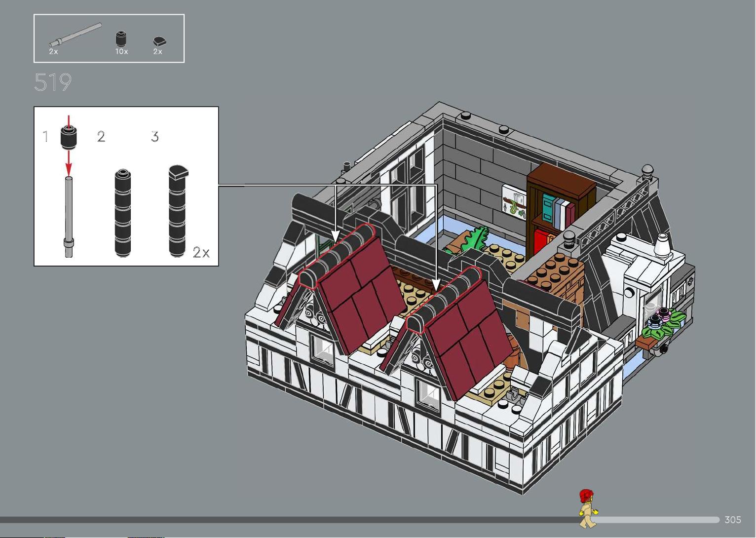The image size is (756, 538).
Task: Click sub-step 2 stacked round bricks assembly
Action: coord(123,213)
